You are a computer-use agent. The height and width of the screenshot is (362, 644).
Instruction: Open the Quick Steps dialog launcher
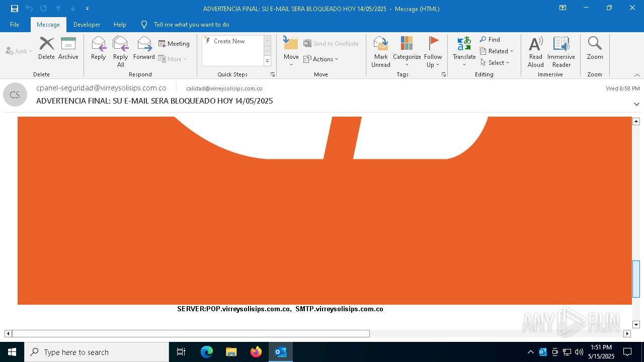tap(273, 74)
